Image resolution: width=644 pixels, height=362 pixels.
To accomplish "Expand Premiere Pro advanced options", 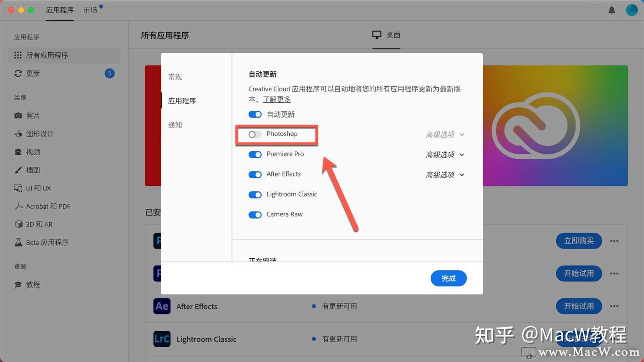I will tap(445, 155).
